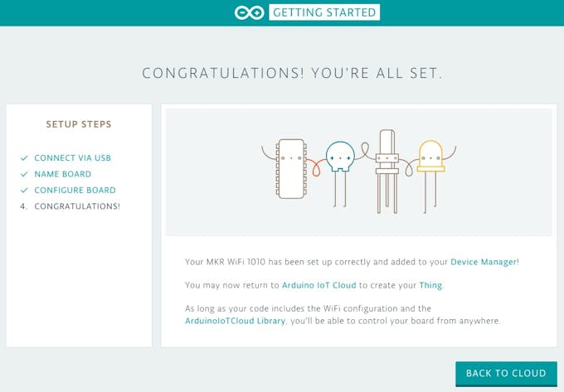Click the IC chip character illustration

[x=291, y=167]
